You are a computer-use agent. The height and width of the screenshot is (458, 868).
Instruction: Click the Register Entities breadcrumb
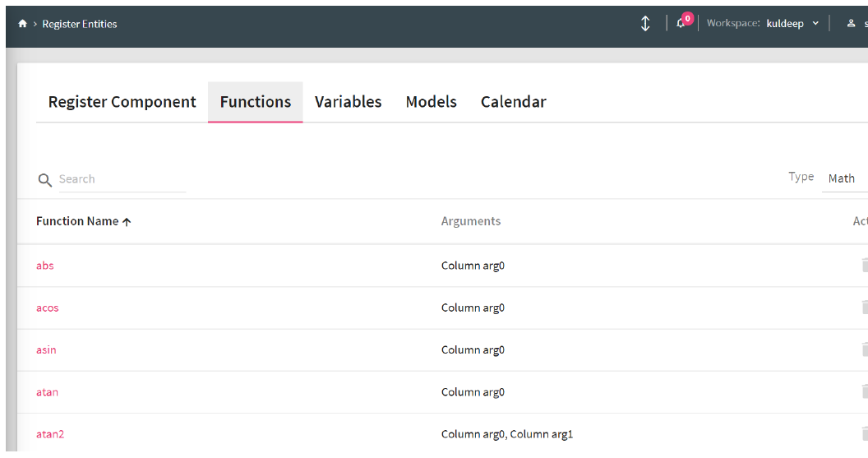(80, 24)
